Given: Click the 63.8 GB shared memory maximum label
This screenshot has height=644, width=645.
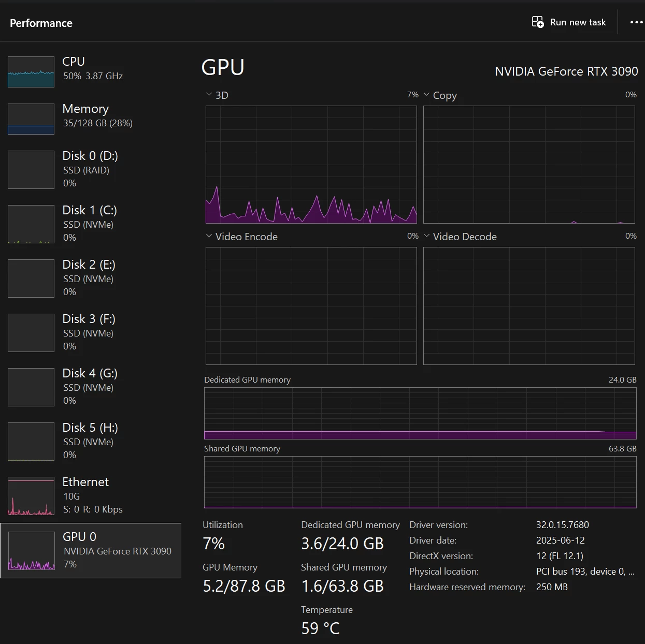Looking at the screenshot, I should (623, 448).
